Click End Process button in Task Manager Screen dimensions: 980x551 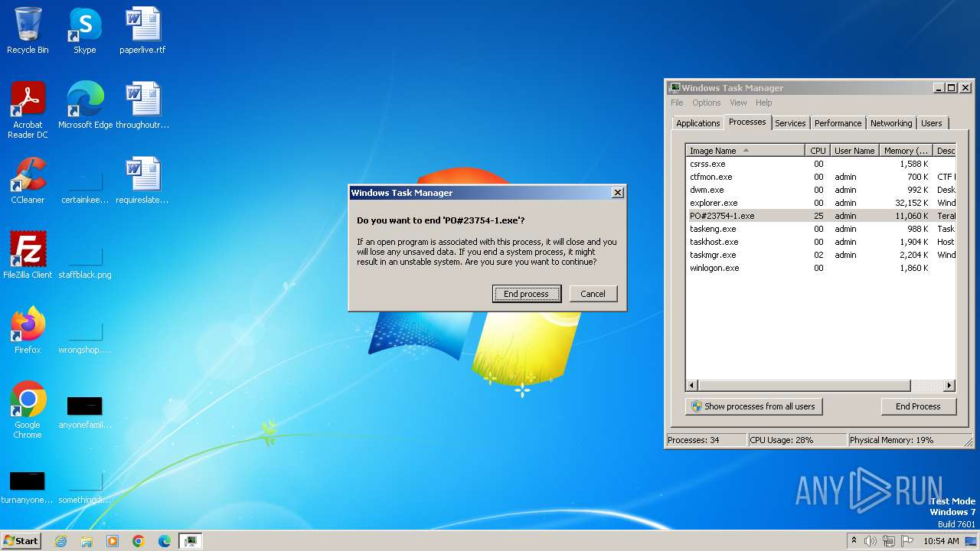tap(918, 406)
